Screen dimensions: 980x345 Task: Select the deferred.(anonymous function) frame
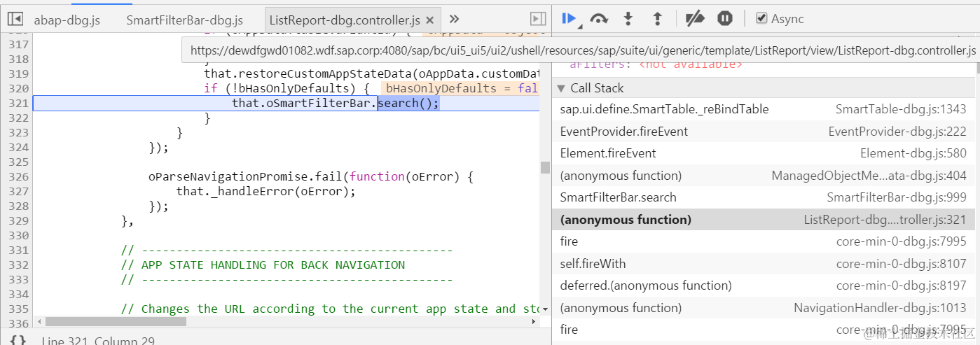(763, 286)
